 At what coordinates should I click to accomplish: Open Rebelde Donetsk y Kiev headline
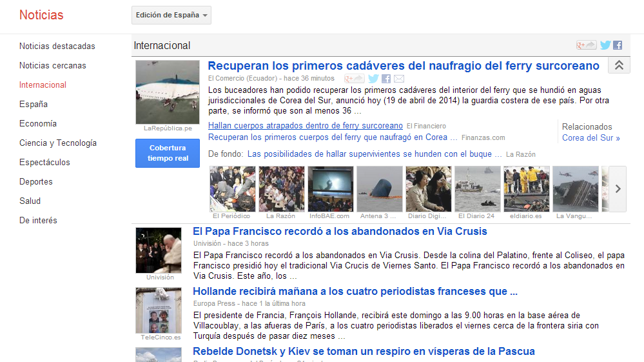pyautogui.click(x=364, y=351)
